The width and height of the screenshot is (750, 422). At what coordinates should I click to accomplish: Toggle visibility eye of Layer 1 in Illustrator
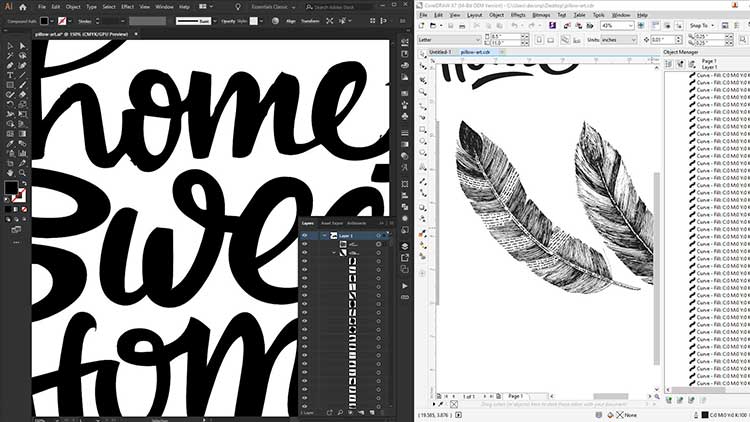click(x=305, y=235)
